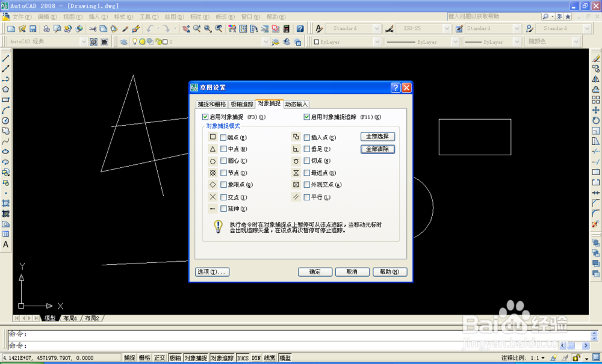Select the Multiline Text tool
Image resolution: width=602 pixels, height=364 pixels.
6,245
